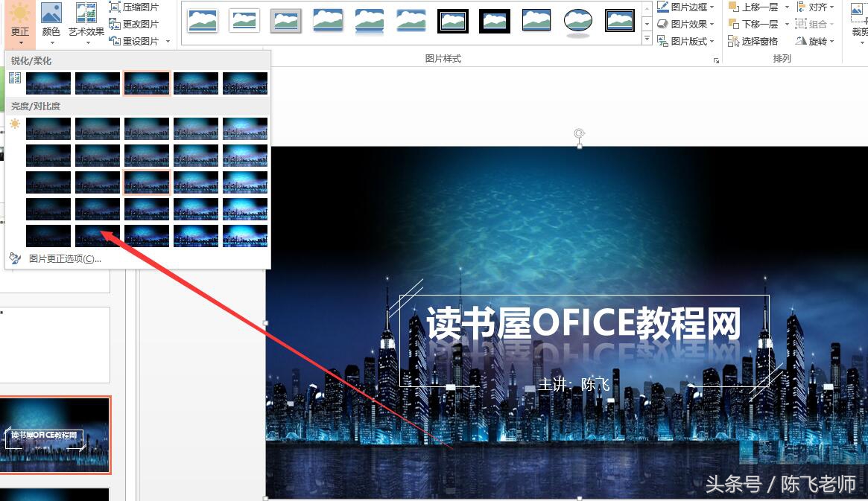Screen dimensions: 868x501
Task: Click the 裁剪 crop tool
Action: coord(858,25)
